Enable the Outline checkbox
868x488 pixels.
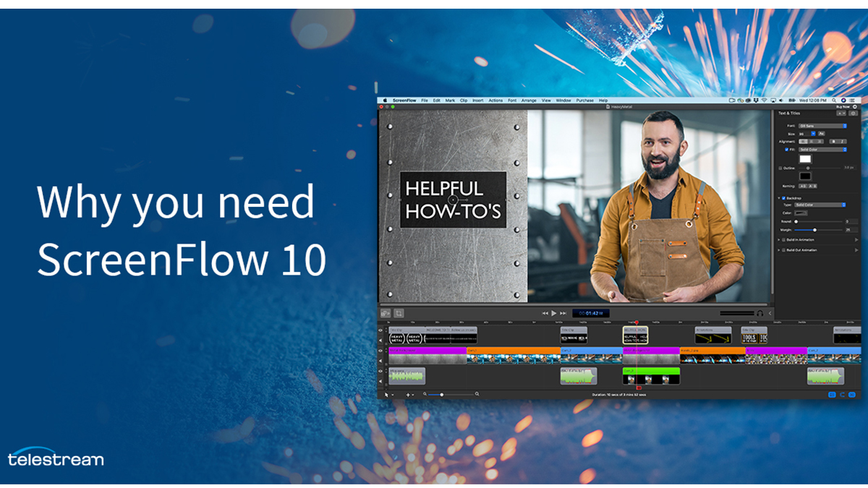click(x=780, y=168)
